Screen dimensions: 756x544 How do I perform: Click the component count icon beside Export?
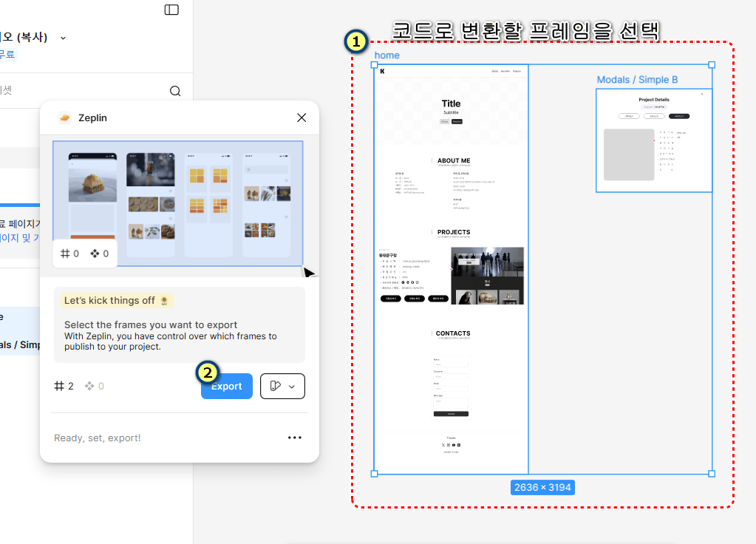(90, 386)
